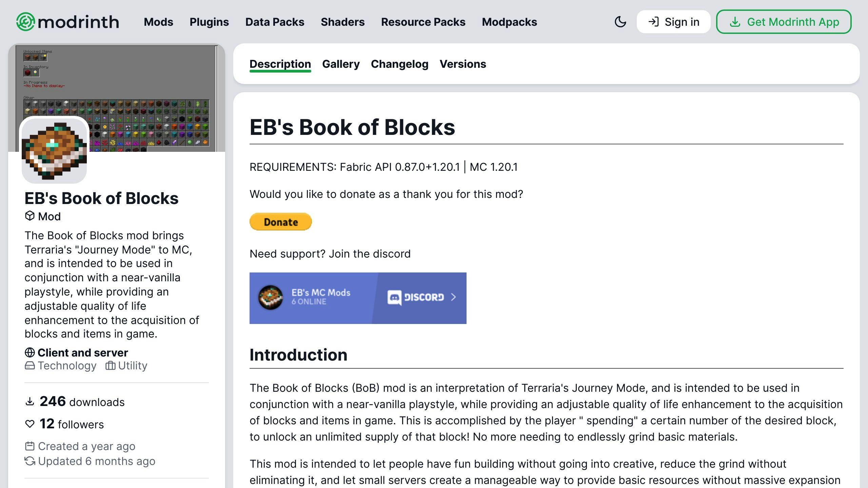Open the Data Packs navigation item
This screenshot has height=488, width=868.
[275, 22]
